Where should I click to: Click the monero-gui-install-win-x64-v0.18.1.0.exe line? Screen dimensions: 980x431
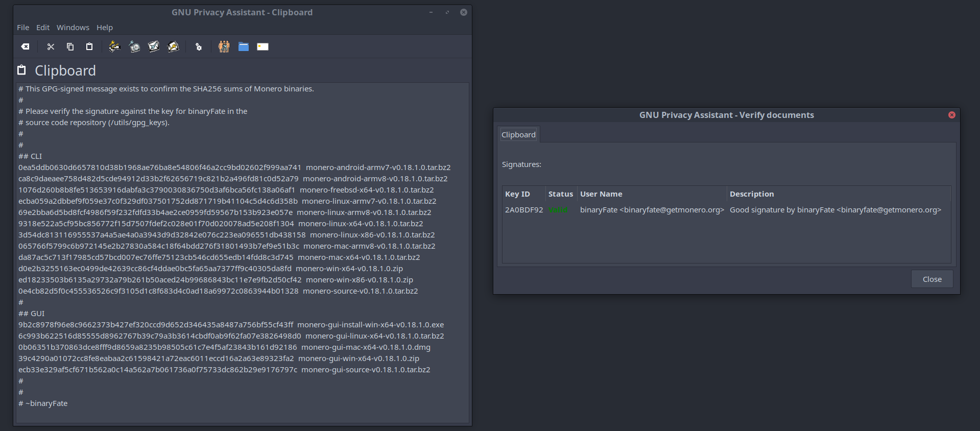point(231,325)
